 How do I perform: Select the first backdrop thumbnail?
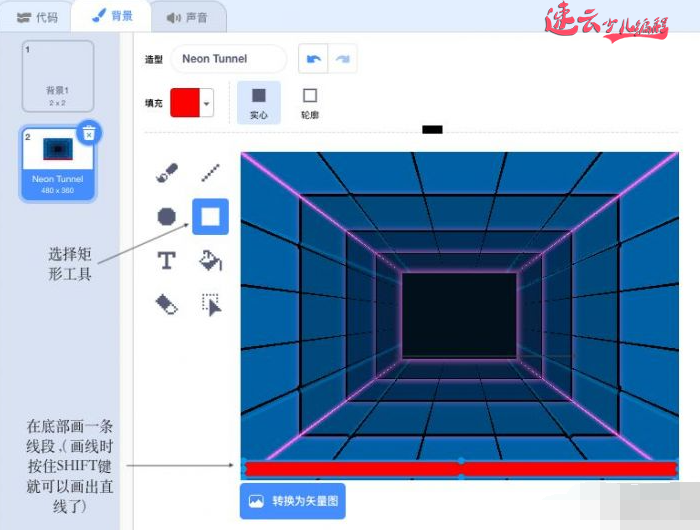point(58,76)
